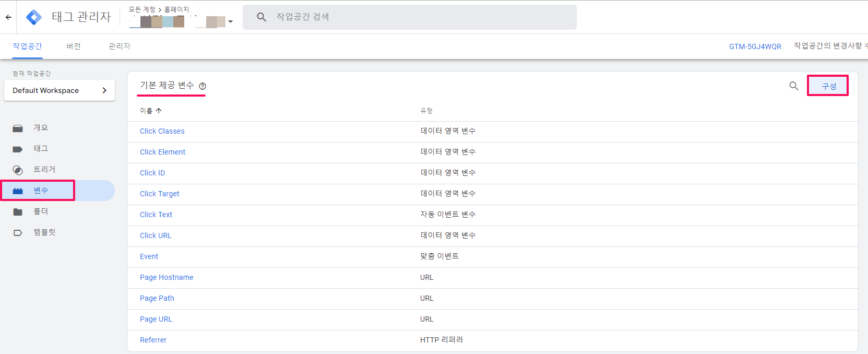Click the search magnifier in variables panel
Viewport: 868px width, 354px height.
coord(794,86)
